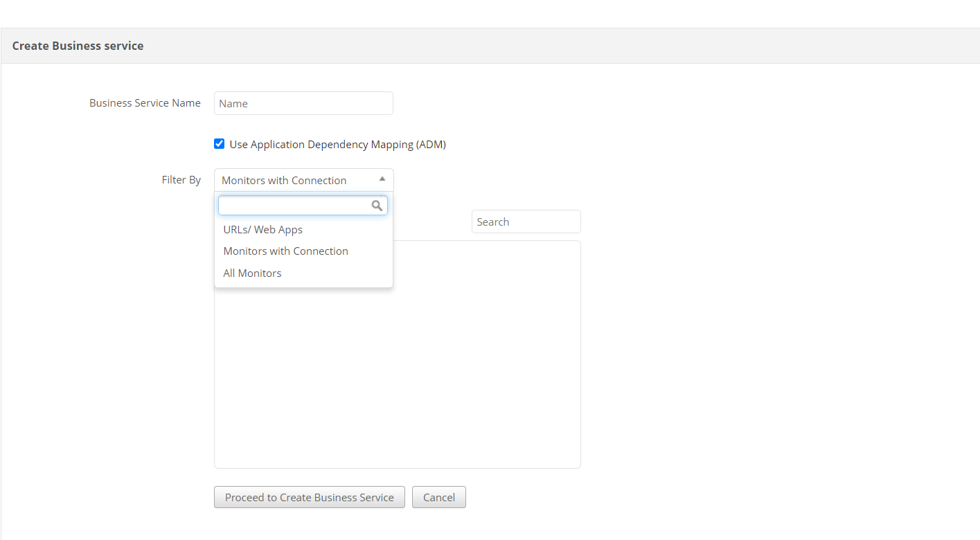The image size is (980, 540).
Task: Click blank strip above the header panel
Action: tap(485, 14)
